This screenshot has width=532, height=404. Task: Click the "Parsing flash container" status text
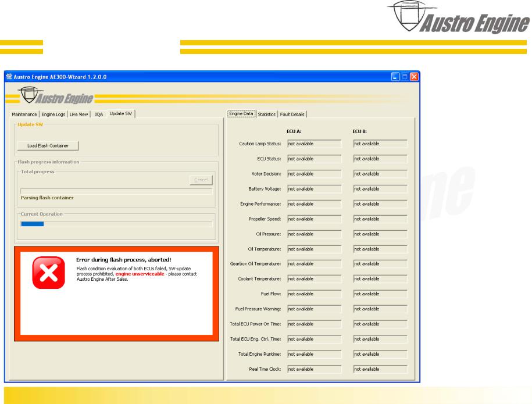tap(47, 198)
